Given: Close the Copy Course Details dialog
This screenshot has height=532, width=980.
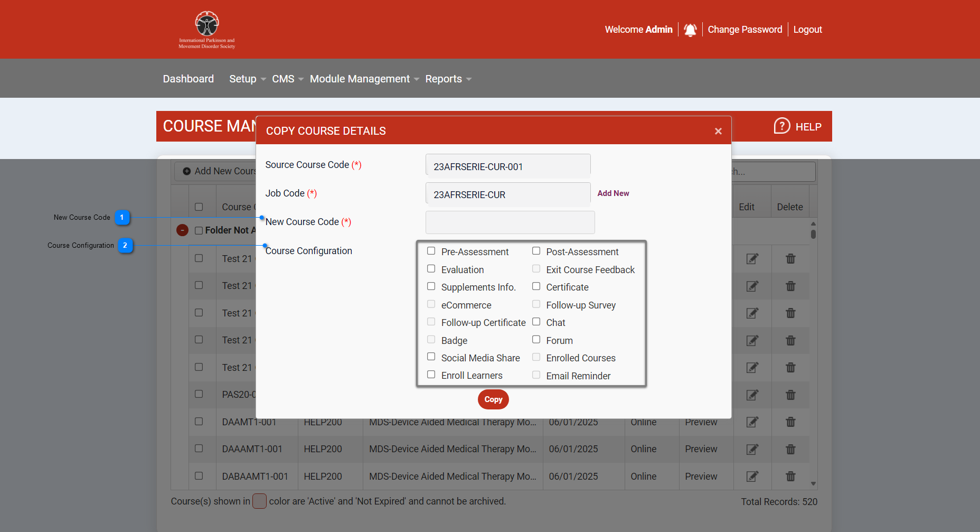Looking at the screenshot, I should [718, 131].
